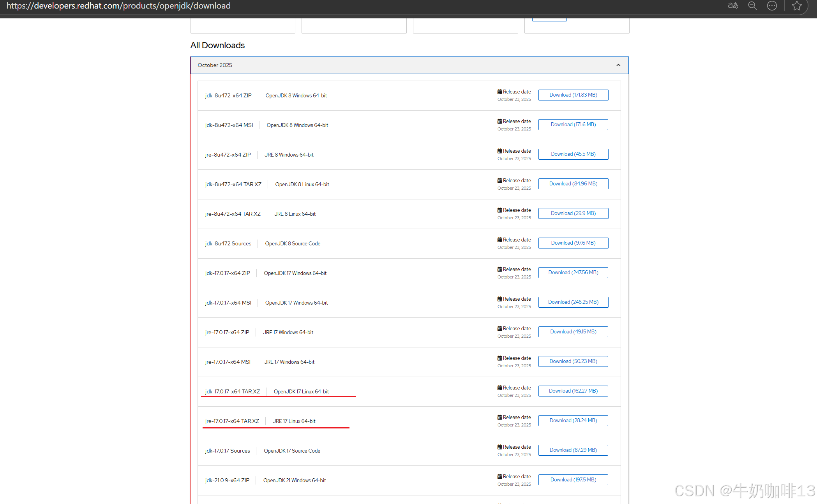Download jdk-17.0.17-x64 MSI (248.25 MB)
Image resolution: width=817 pixels, height=504 pixels.
point(573,302)
